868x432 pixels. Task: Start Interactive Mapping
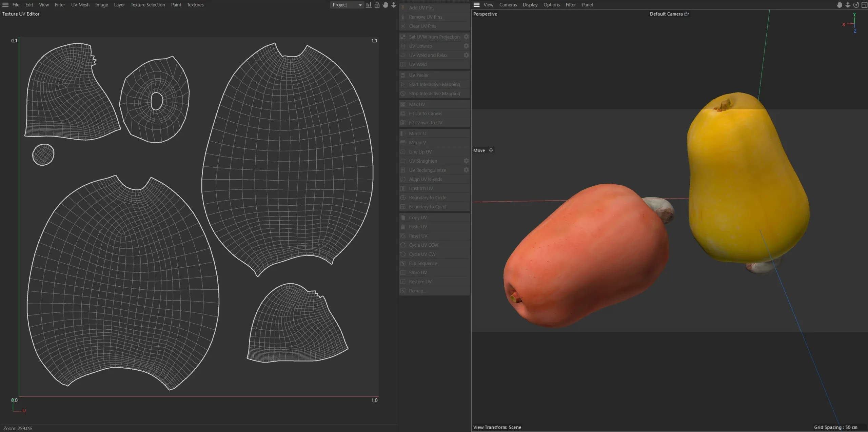(434, 84)
